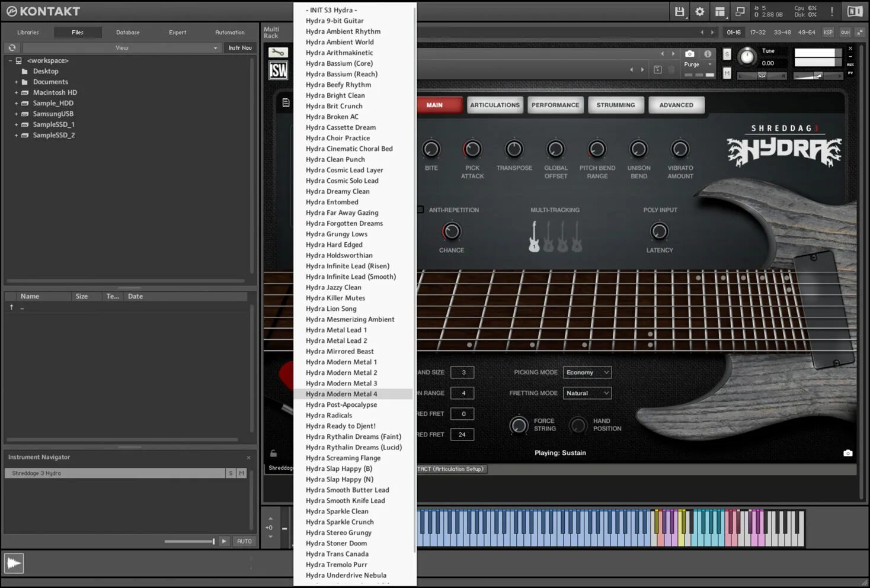Toggle the rack view layout icon
This screenshot has width=870, height=588.
point(719,11)
